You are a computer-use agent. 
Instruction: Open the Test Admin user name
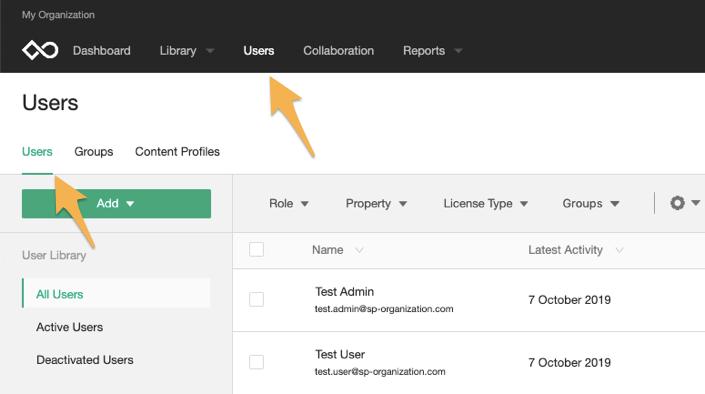coord(344,291)
